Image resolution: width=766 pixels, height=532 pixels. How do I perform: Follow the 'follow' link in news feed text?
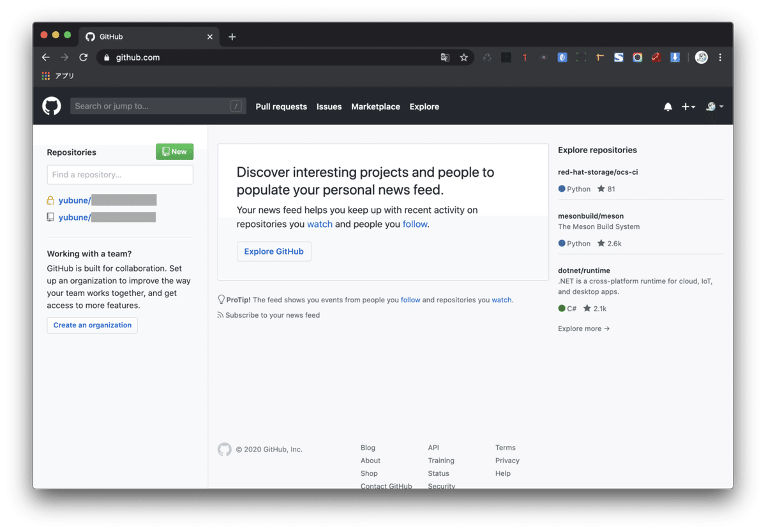point(415,224)
